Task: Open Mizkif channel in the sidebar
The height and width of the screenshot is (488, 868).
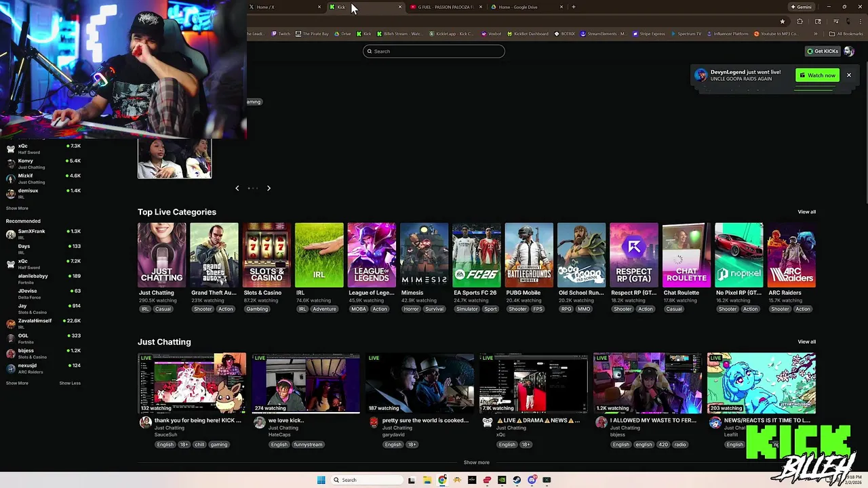Action: pyautogui.click(x=43, y=178)
